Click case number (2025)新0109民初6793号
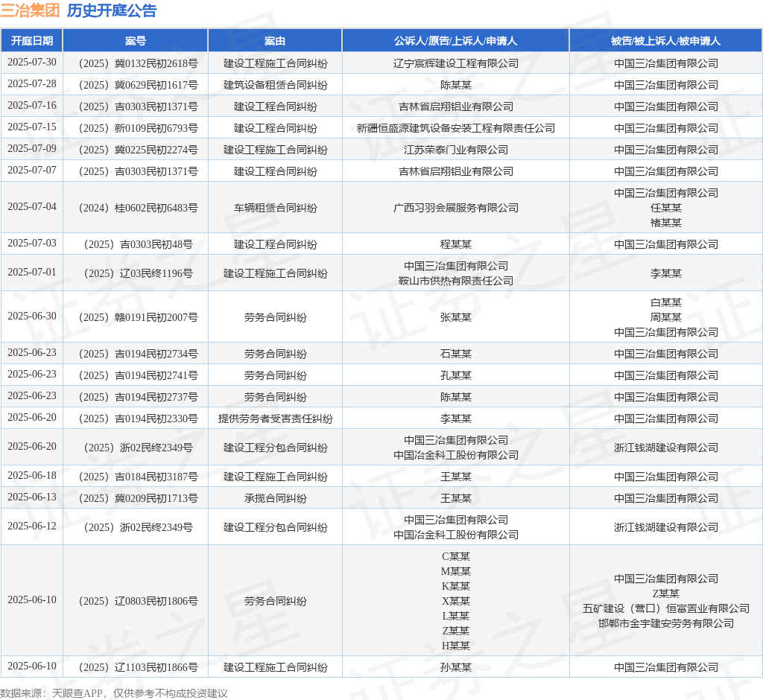763x700 pixels. [138, 128]
